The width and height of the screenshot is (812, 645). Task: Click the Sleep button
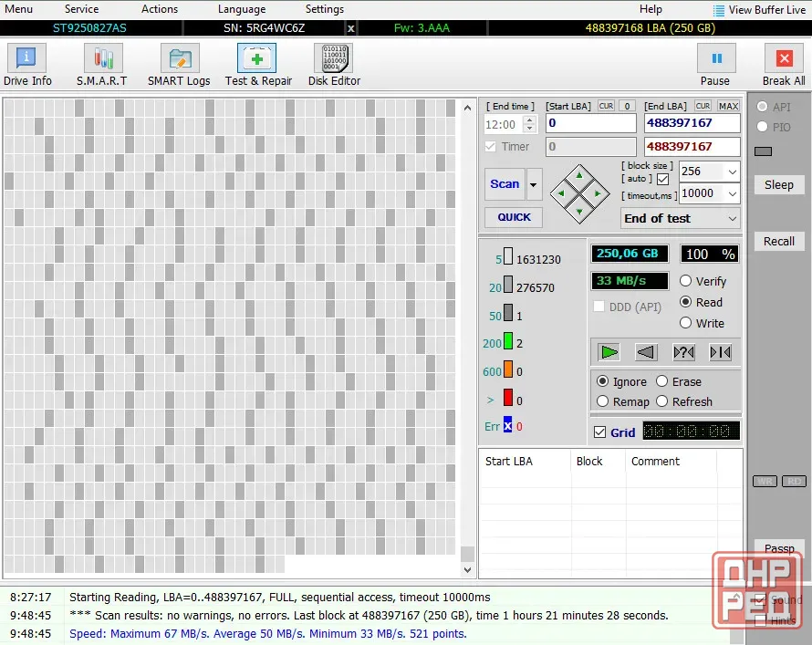(x=779, y=185)
